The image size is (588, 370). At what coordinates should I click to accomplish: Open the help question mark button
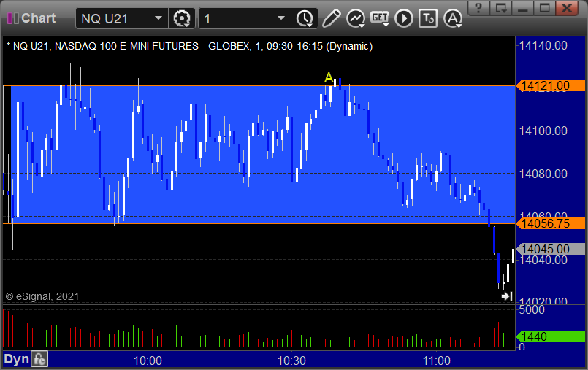[478, 8]
